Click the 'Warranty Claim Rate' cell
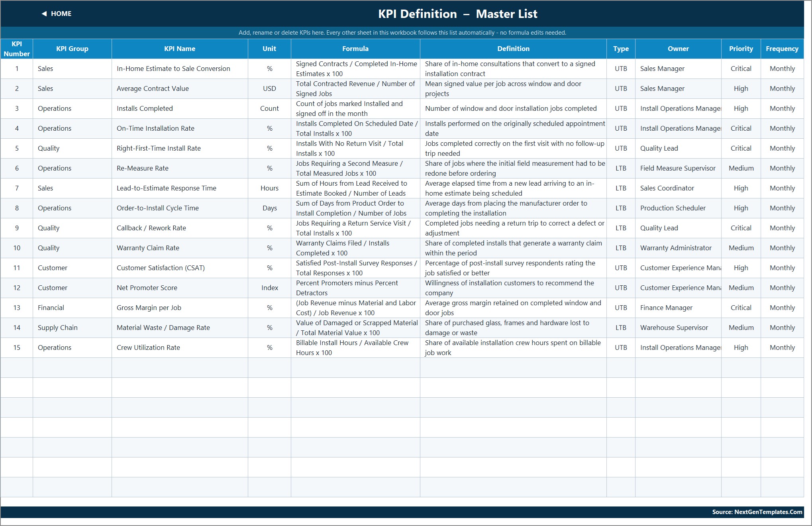 click(x=180, y=248)
